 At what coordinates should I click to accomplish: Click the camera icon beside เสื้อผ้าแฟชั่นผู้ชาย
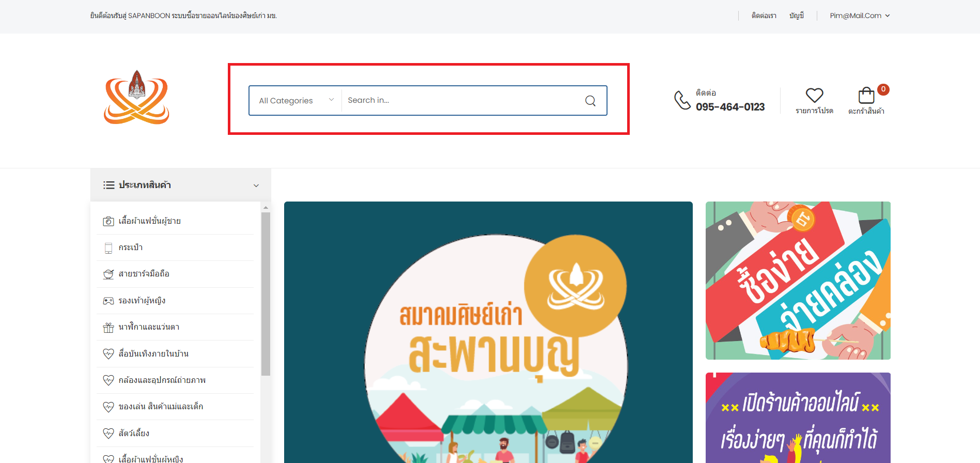108,222
